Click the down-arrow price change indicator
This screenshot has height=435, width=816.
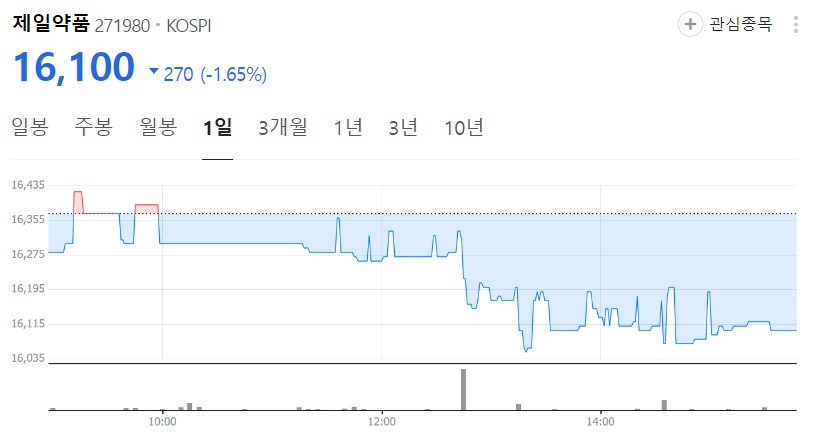coord(154,71)
